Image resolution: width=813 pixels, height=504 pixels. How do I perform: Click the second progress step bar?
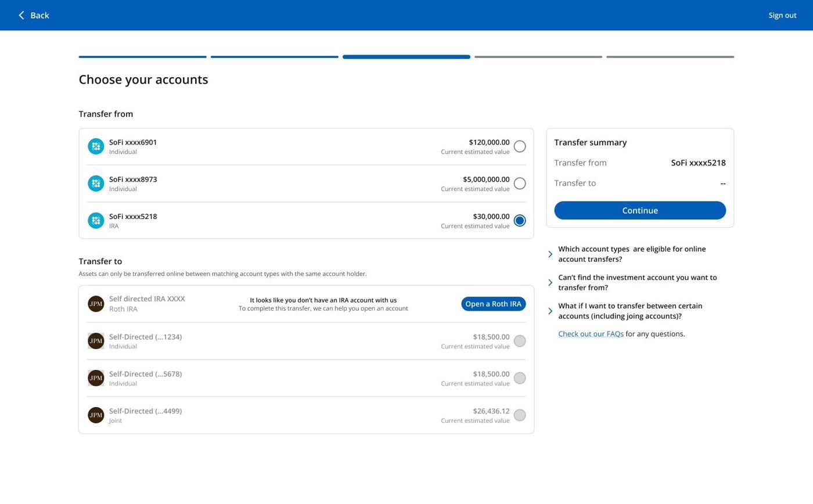tap(274, 57)
